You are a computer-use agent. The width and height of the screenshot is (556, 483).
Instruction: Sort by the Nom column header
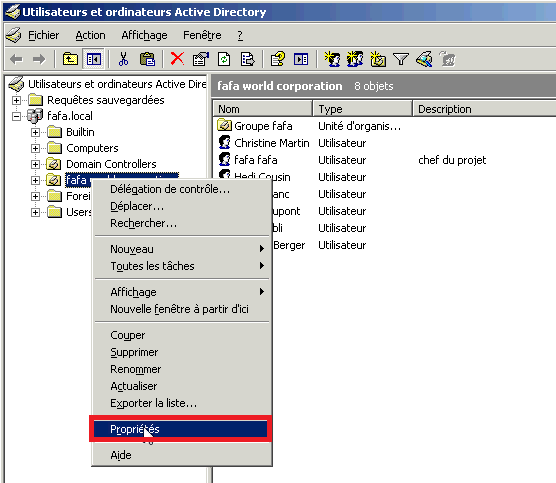pyautogui.click(x=263, y=109)
